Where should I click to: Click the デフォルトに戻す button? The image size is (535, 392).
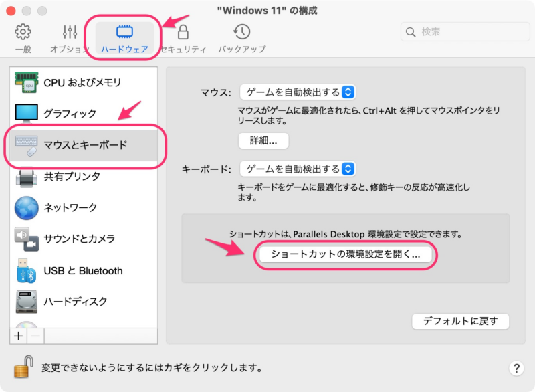tap(461, 321)
